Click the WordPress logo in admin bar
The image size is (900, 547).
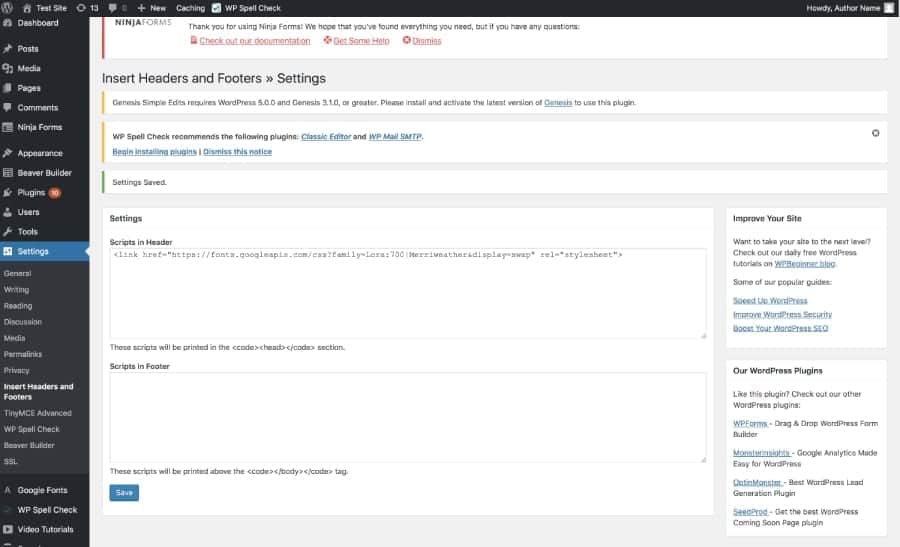click(x=9, y=7)
